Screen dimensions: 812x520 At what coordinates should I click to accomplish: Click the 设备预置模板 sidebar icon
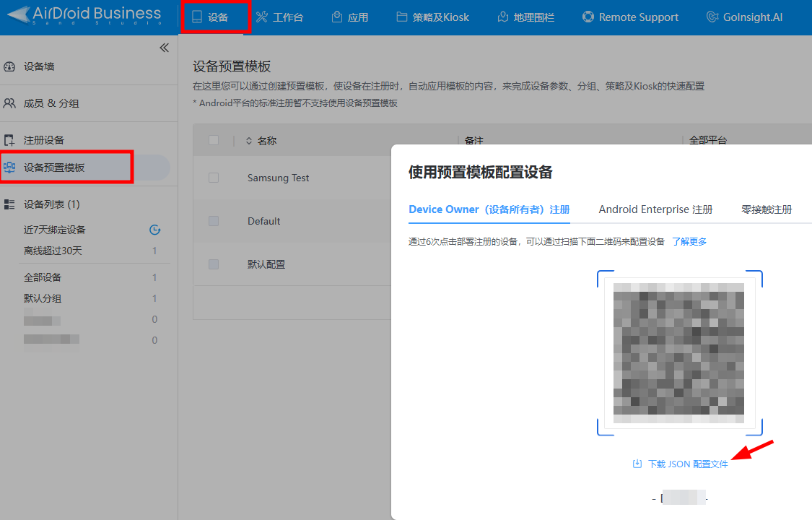(9, 168)
